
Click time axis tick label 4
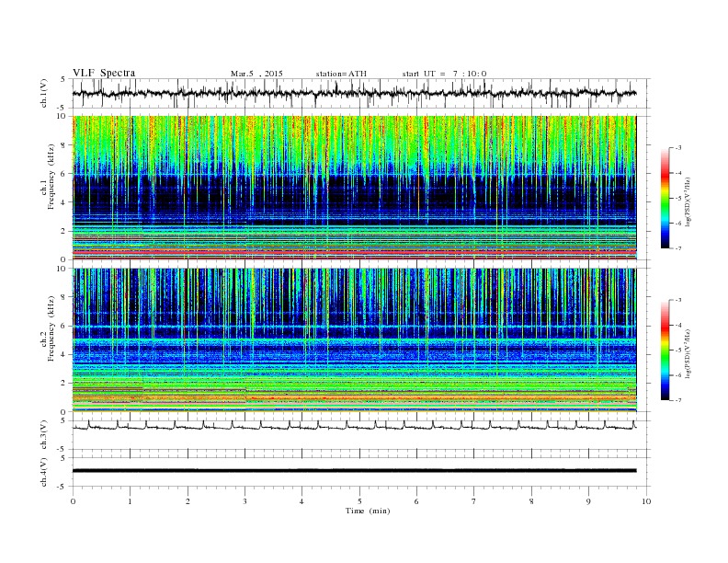[302, 501]
